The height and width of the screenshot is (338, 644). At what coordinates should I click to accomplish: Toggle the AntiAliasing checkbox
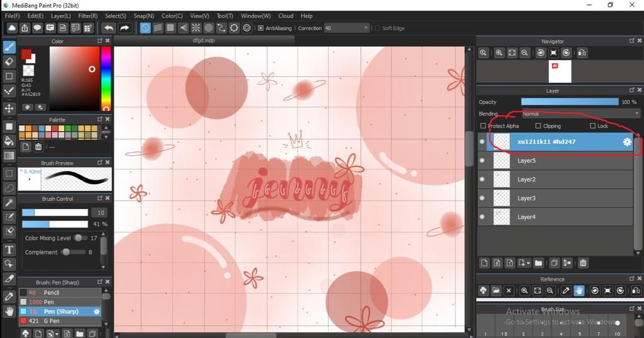coord(260,28)
